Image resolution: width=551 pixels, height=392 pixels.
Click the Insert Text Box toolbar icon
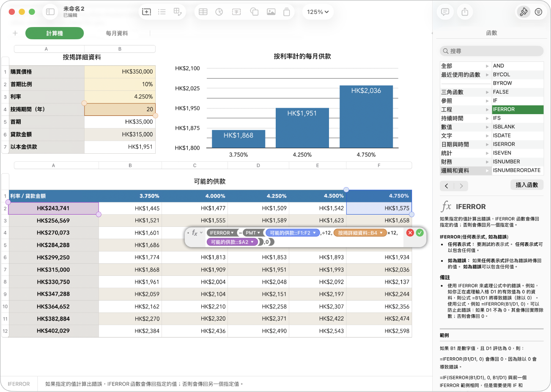pos(237,12)
